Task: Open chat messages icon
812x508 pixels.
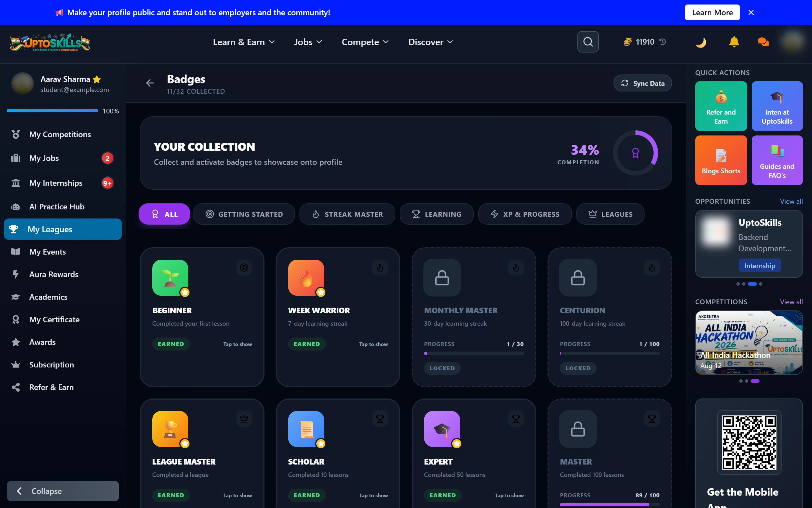Action: tap(763, 42)
